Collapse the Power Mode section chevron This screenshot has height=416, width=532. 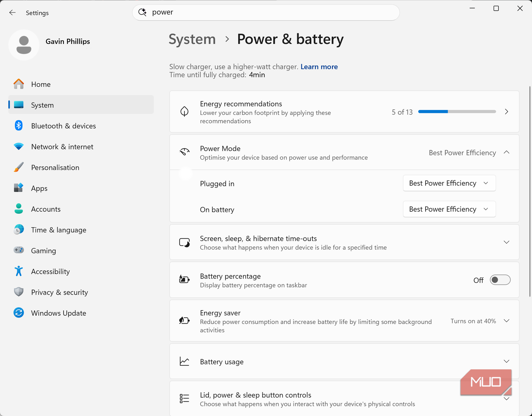click(507, 152)
